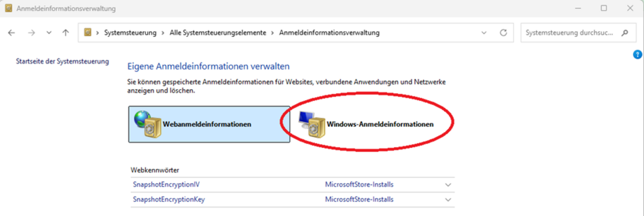Open Startseite der Systemsteuerung

coord(63,61)
